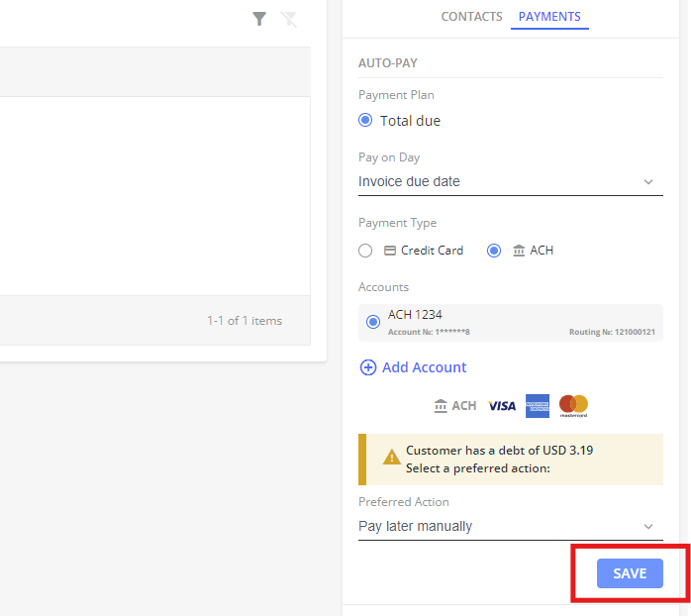Choose Credit Card payment type

coord(366,251)
